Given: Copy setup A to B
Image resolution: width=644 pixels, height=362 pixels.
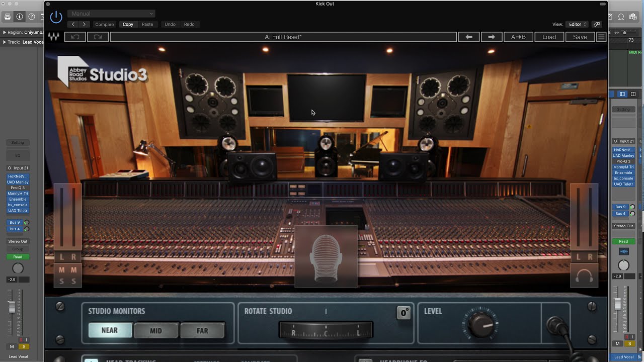Looking at the screenshot, I should click(518, 37).
